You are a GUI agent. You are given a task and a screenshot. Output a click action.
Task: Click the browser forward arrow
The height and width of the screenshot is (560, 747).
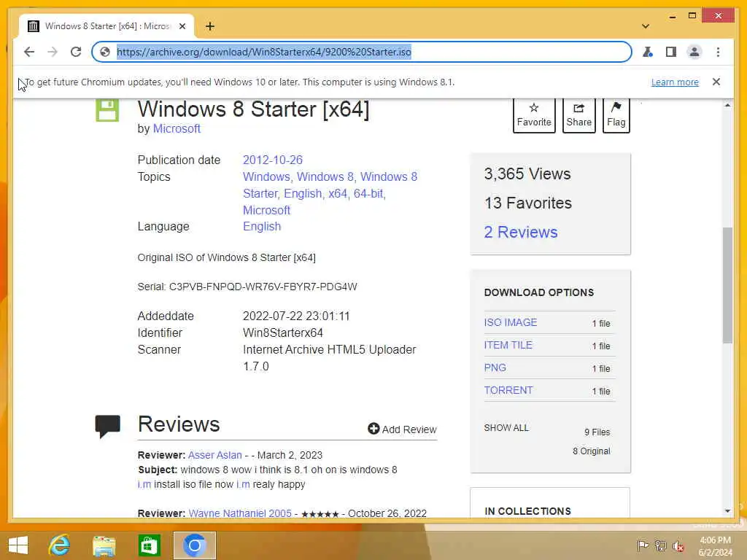click(x=53, y=52)
